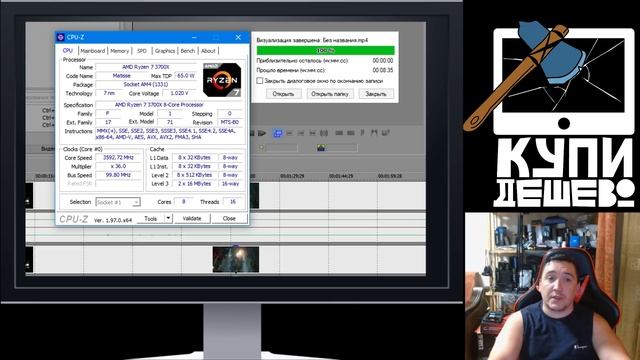The image size is (640, 360).
Task: Click the CPU-Z icon in the title bar
Action: click(x=60, y=37)
